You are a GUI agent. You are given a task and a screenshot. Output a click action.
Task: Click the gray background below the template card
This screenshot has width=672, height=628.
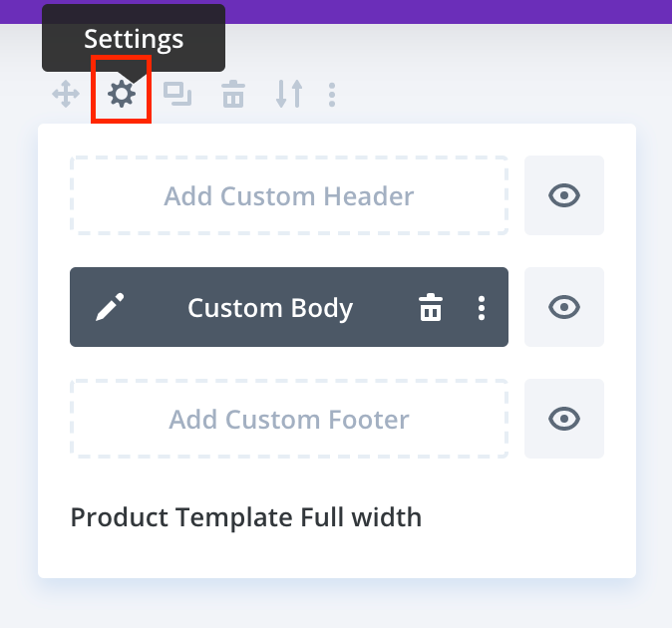[x=336, y=604]
